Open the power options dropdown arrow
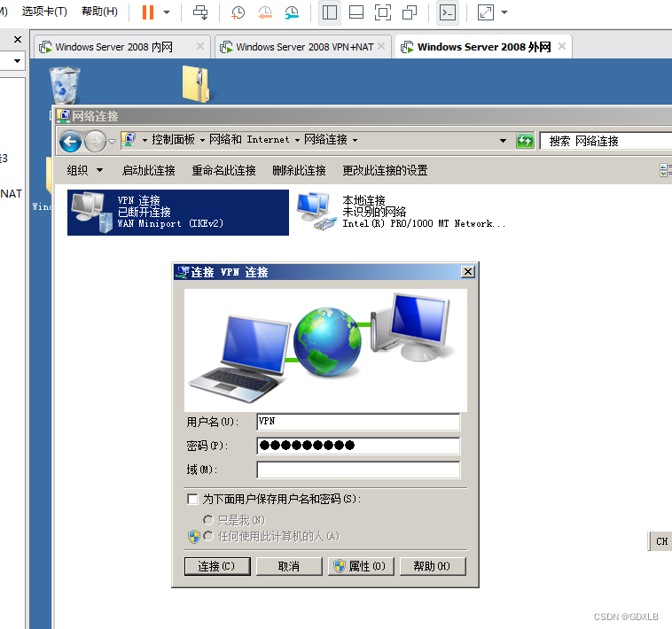Image resolution: width=672 pixels, height=629 pixels. [167, 12]
